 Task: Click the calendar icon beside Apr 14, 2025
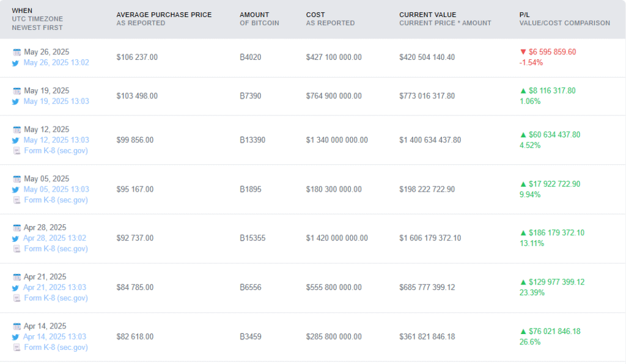click(17, 327)
